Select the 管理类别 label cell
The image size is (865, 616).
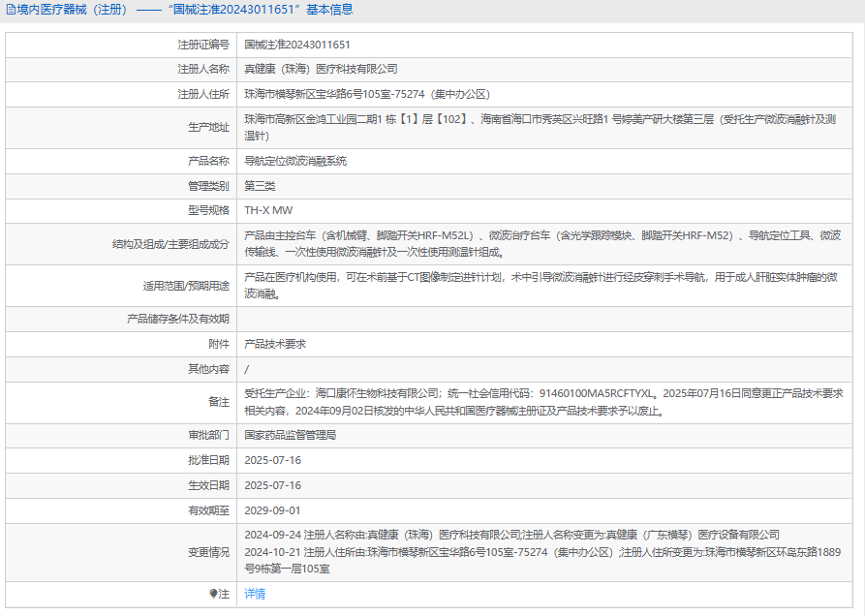tap(121, 186)
